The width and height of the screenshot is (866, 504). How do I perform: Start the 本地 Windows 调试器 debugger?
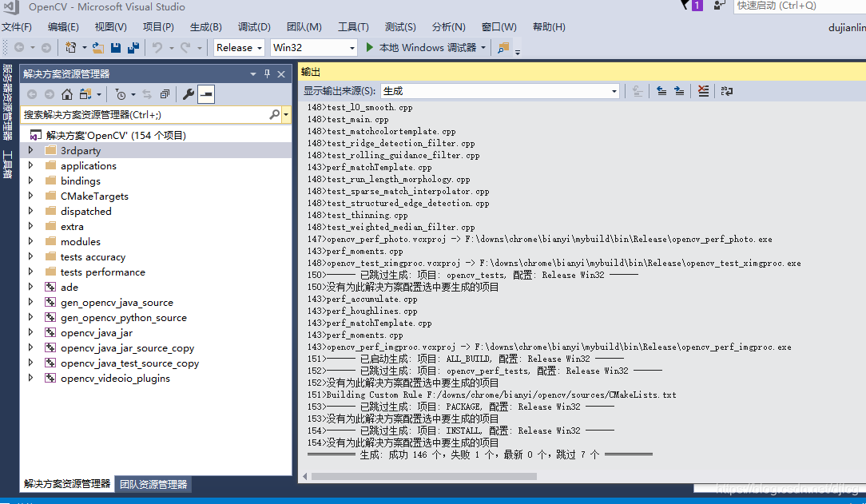coord(421,48)
